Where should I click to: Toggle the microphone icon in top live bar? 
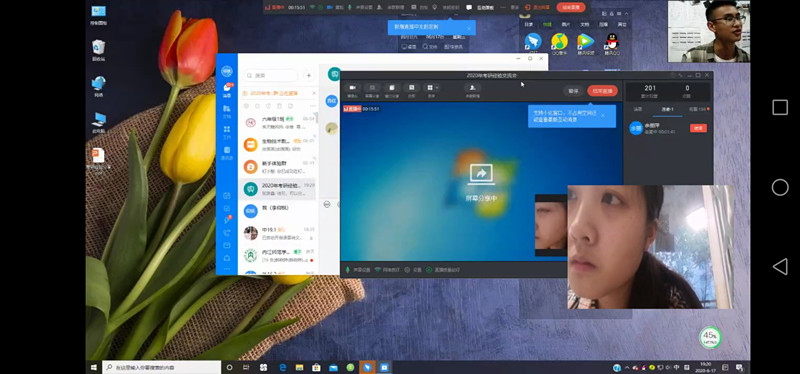350,7
